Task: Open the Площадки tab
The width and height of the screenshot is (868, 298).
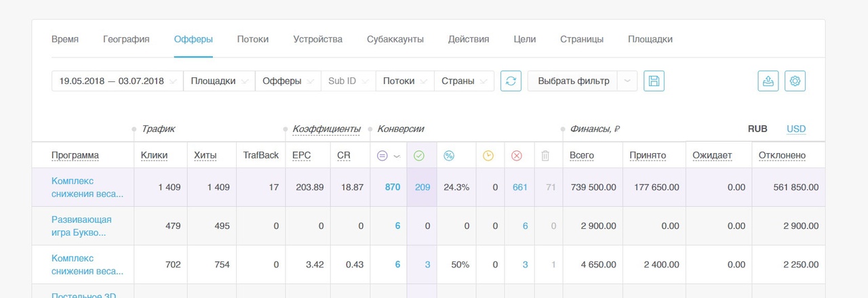Action: (x=650, y=39)
